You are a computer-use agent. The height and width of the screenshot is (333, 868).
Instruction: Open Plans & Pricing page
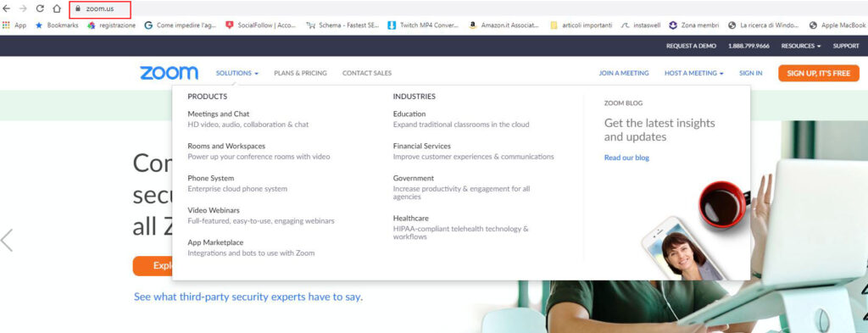300,73
